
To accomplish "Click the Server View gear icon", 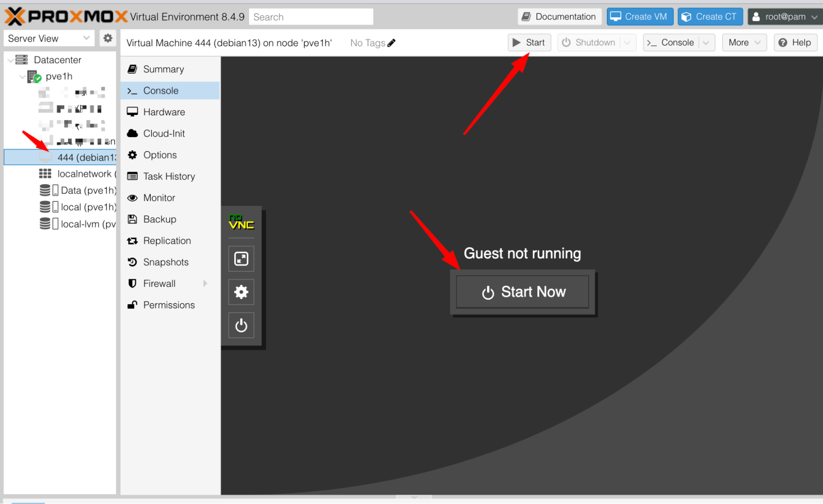I will pos(107,38).
